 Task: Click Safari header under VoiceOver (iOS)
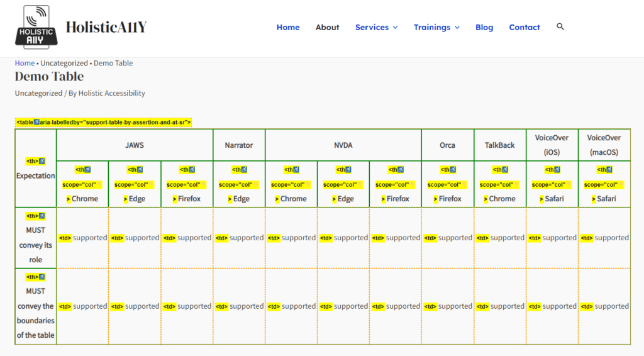552,184
